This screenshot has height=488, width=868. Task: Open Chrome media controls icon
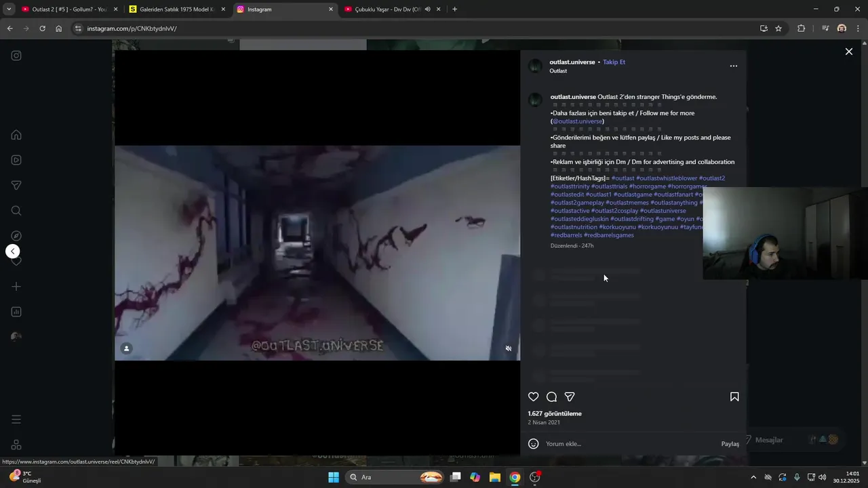coord(825,28)
